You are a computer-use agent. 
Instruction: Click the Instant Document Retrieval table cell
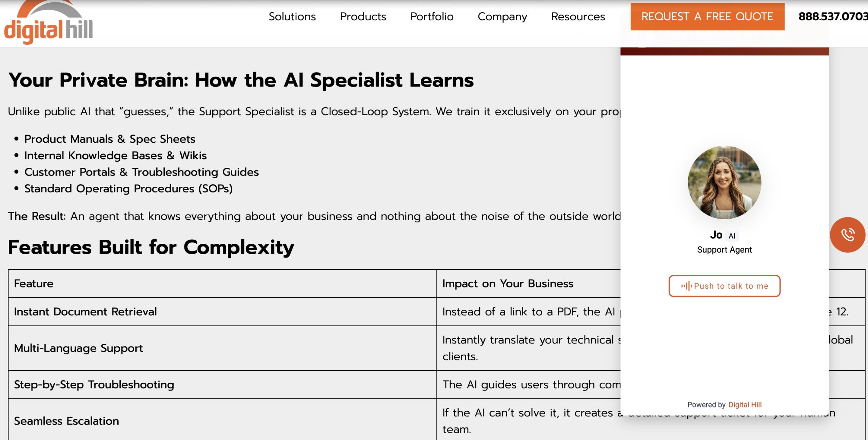pos(85,312)
